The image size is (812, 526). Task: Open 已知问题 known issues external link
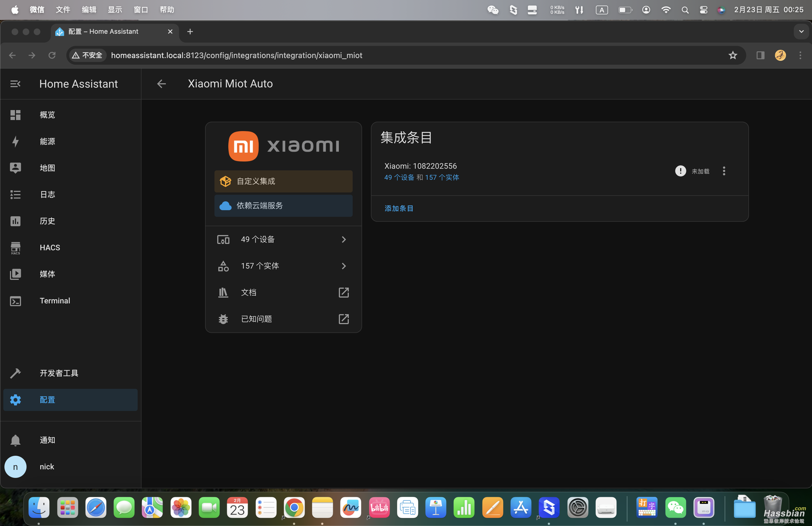click(x=283, y=319)
